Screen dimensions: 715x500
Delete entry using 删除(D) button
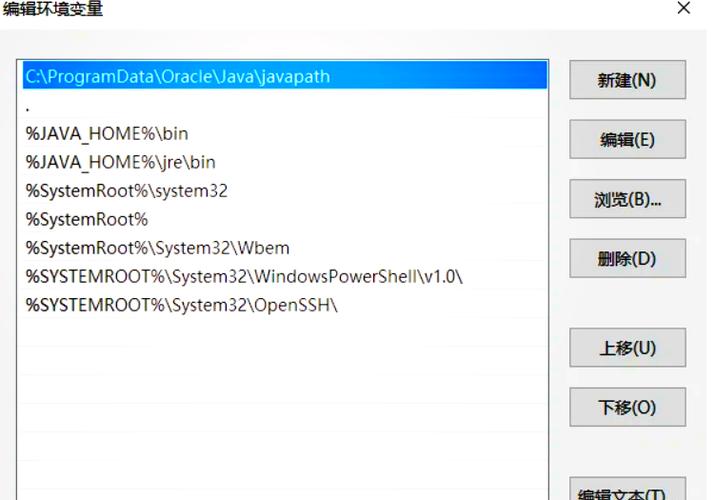tap(627, 259)
